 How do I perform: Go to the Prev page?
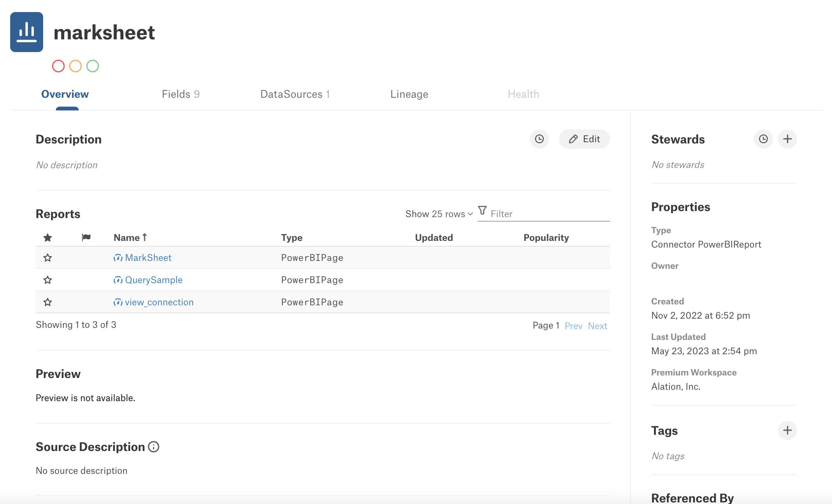(x=573, y=326)
